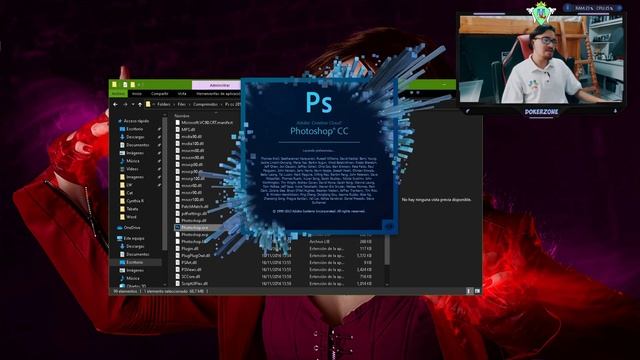The width and height of the screenshot is (640, 360).
Task: Open the Vista ribbon tab
Action: (x=182, y=93)
